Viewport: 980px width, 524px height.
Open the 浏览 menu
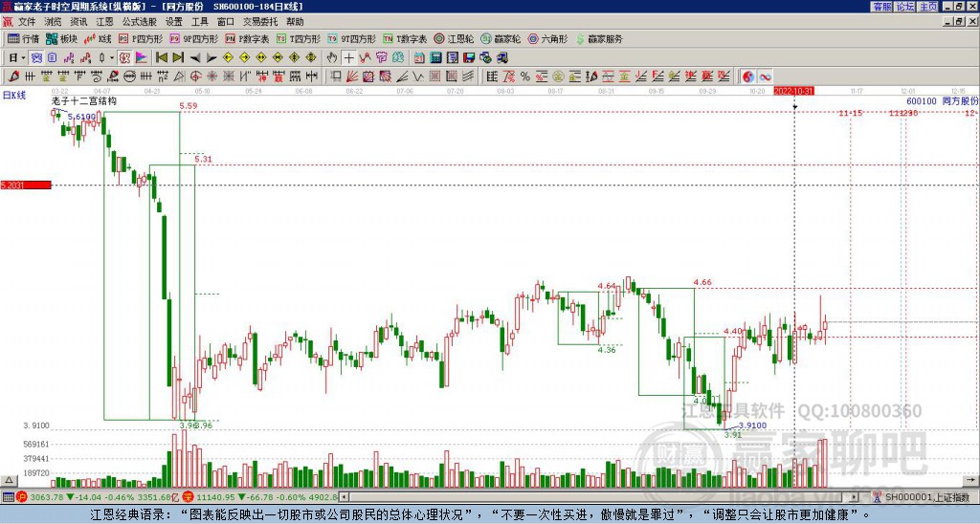pos(54,22)
